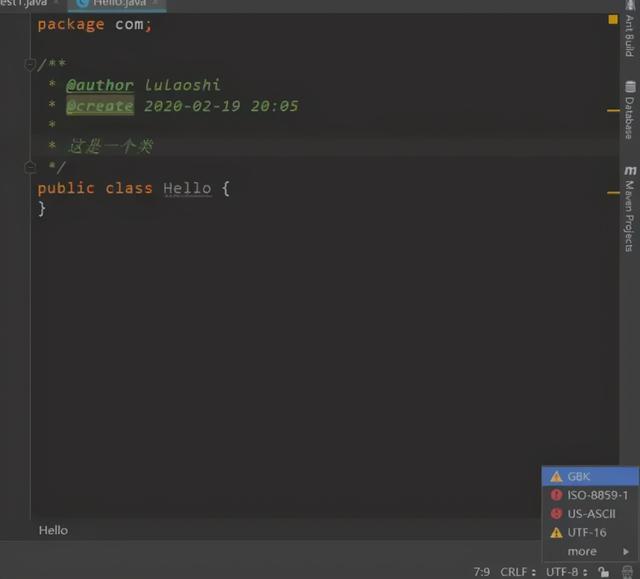Click the package keyword

71,24
